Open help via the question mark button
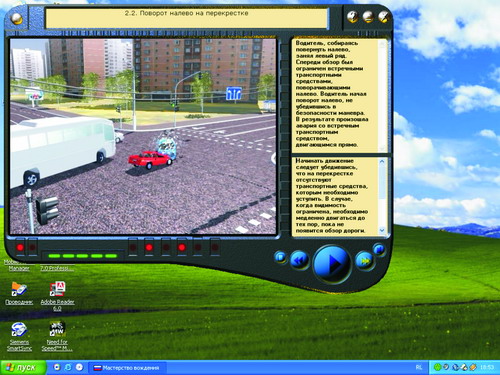 coord(353,16)
